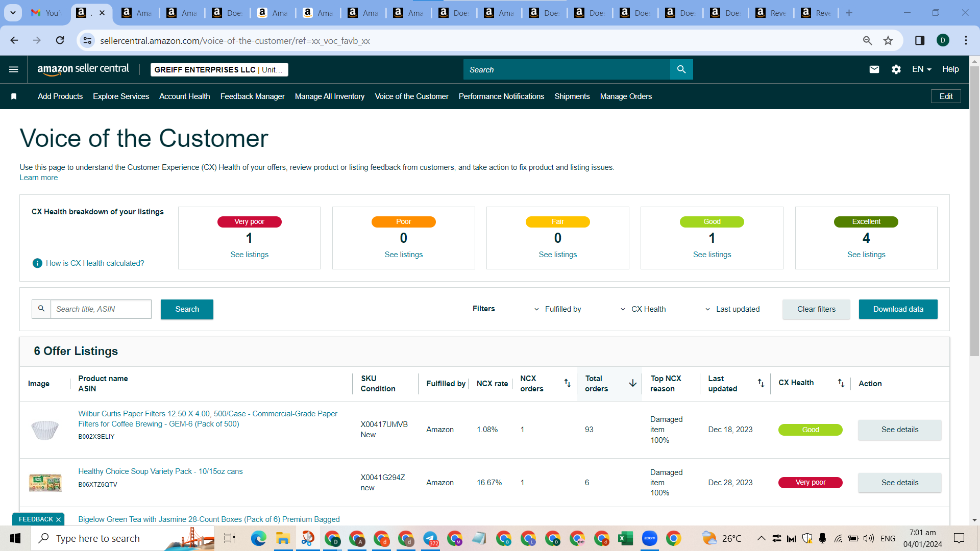Open Zoom app from taskbar

tap(650, 538)
